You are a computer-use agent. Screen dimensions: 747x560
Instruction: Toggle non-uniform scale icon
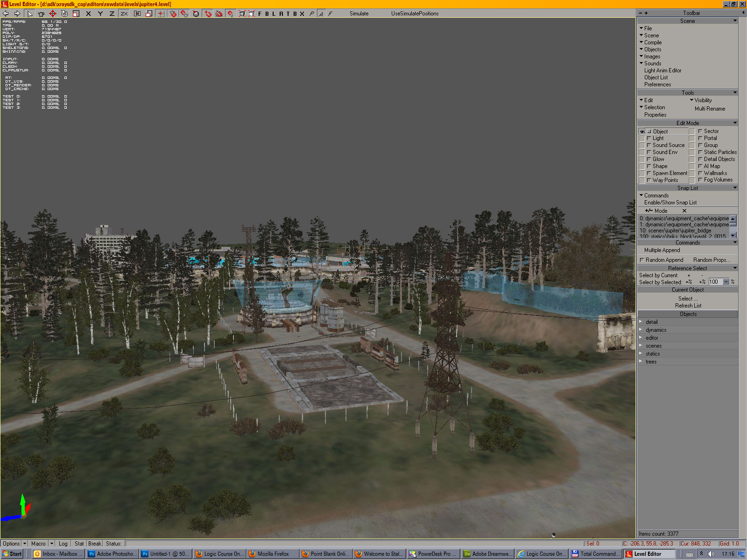click(x=149, y=14)
